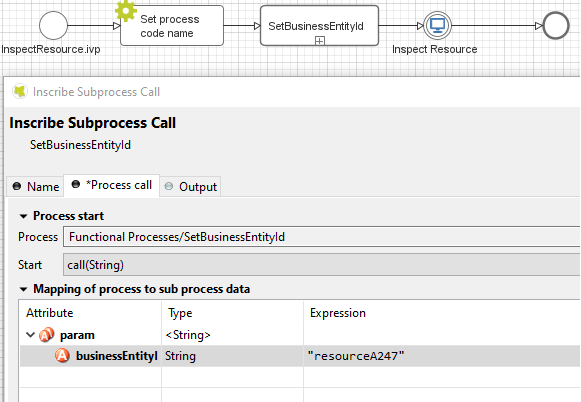Viewport: 581px width, 402px height.
Task: Click the Start call(String) field
Action: [321, 265]
